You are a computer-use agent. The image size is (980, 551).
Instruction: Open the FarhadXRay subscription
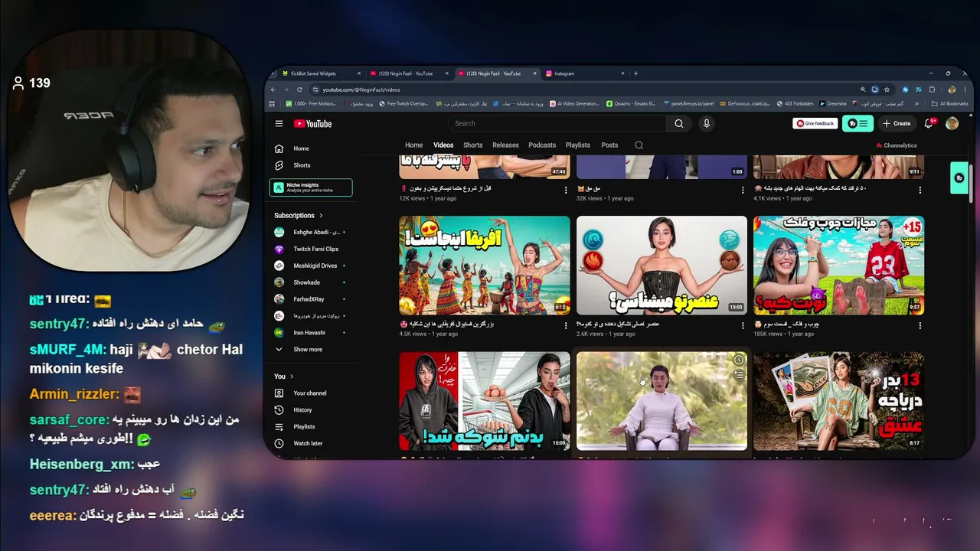[x=310, y=299]
